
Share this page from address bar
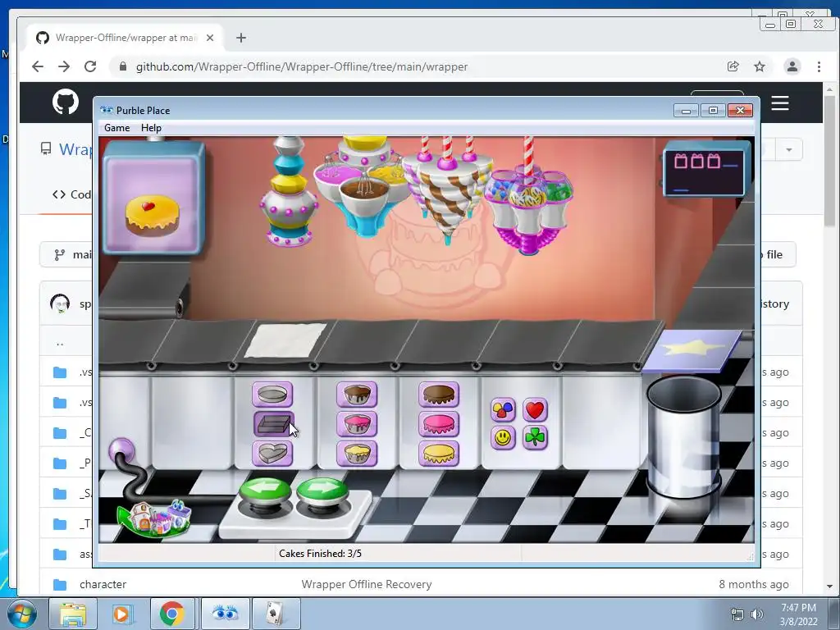733,66
